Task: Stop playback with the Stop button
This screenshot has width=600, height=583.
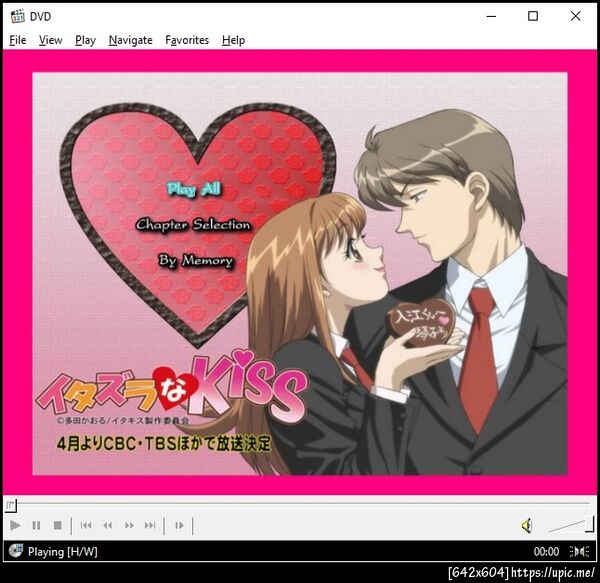Action: click(x=57, y=525)
